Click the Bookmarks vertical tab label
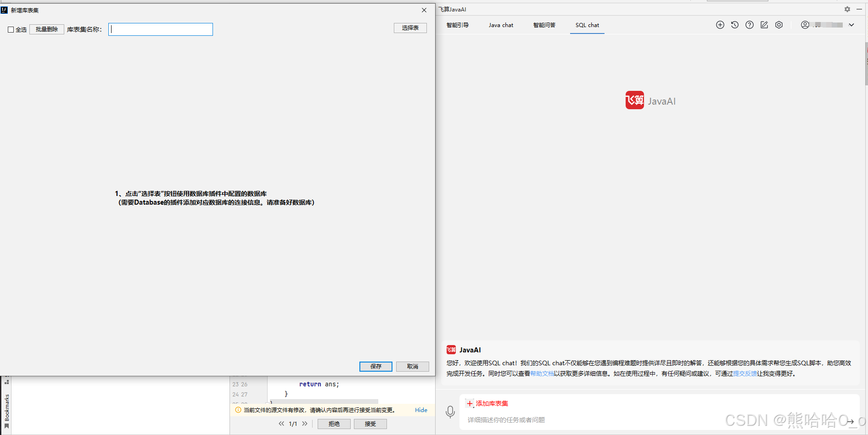868x435 pixels. click(x=7, y=407)
